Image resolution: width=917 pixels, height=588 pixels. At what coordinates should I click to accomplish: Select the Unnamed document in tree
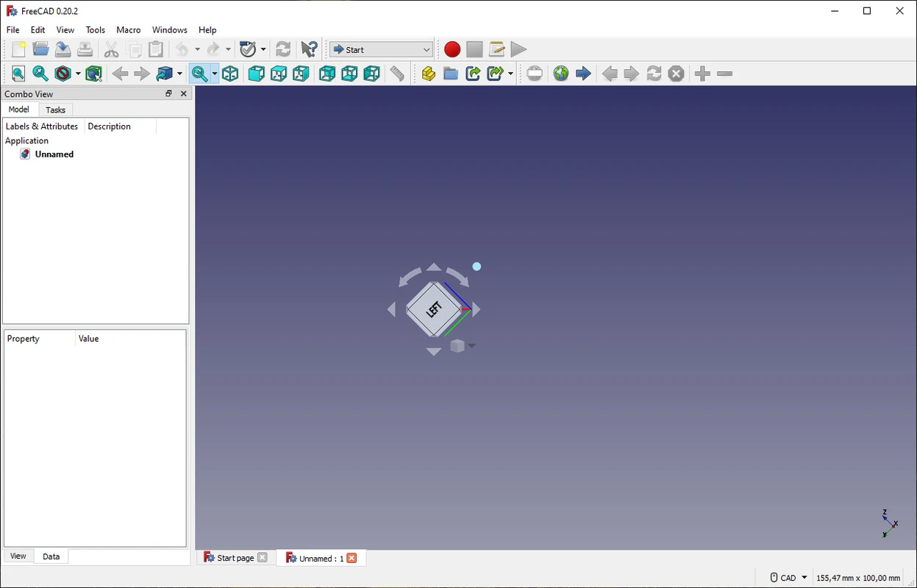pos(54,154)
